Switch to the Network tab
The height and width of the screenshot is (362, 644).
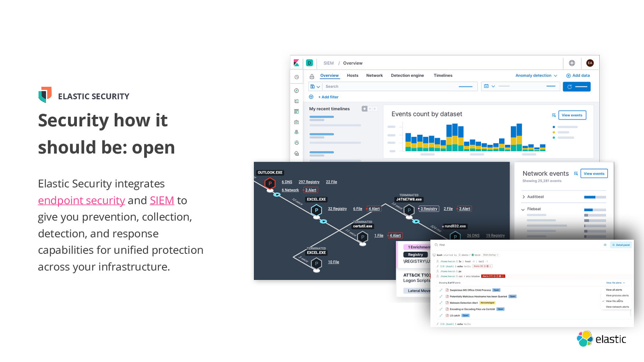(x=374, y=76)
